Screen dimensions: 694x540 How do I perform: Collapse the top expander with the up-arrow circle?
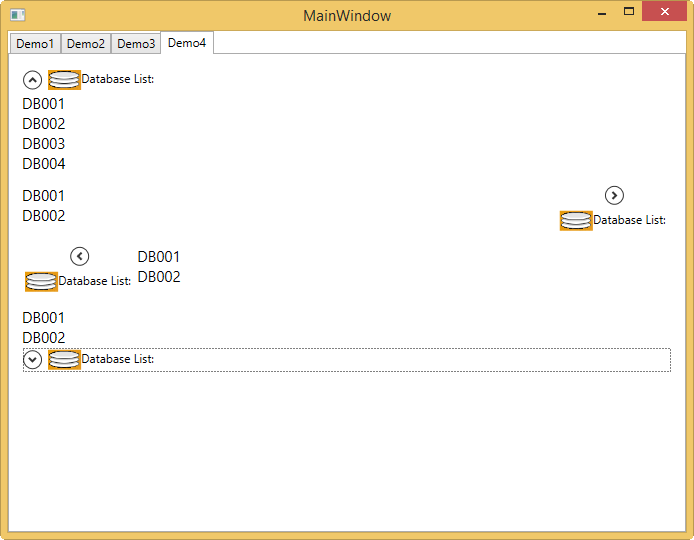[x=32, y=80]
